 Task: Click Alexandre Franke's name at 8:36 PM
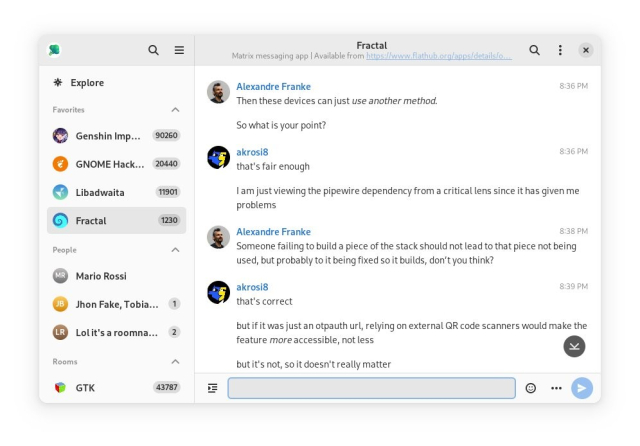coord(273,87)
